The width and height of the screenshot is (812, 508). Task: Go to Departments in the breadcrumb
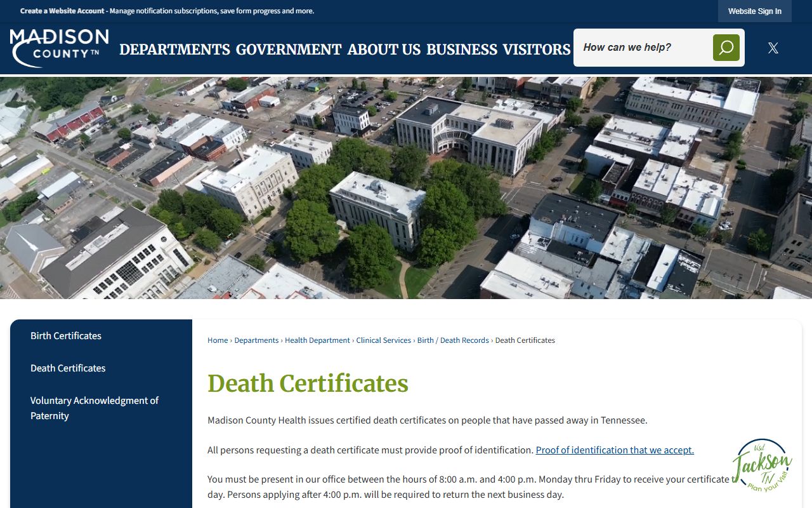click(x=256, y=340)
